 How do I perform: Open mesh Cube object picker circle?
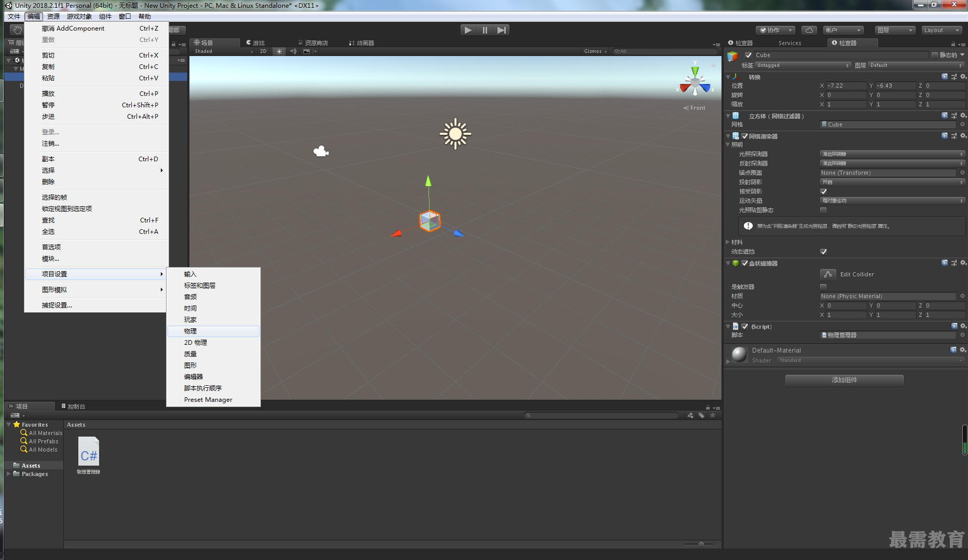pos(962,124)
